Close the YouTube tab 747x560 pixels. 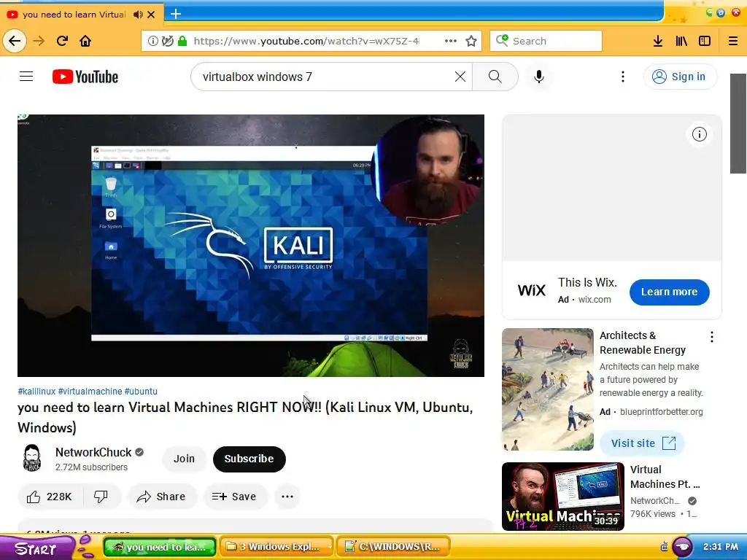pos(151,15)
